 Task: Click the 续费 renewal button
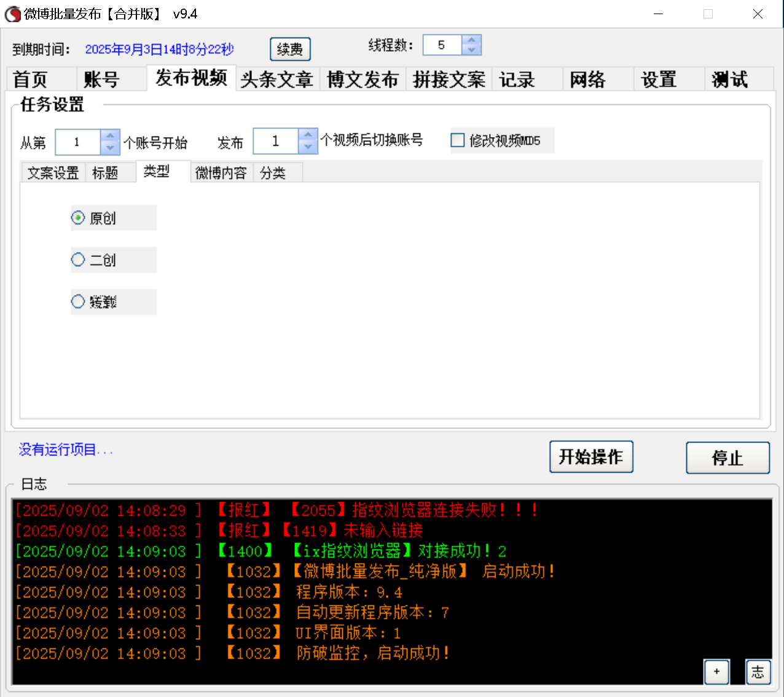pyautogui.click(x=290, y=49)
